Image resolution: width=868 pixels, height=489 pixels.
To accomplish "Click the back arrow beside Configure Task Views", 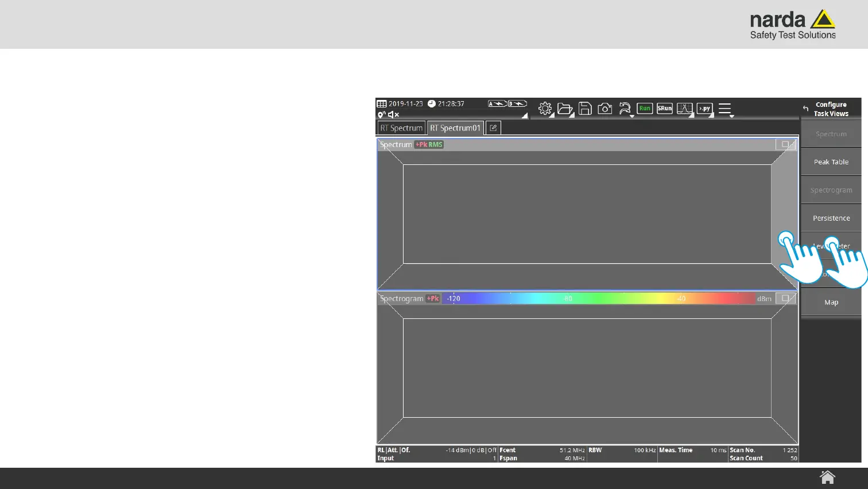I will pos(806,109).
